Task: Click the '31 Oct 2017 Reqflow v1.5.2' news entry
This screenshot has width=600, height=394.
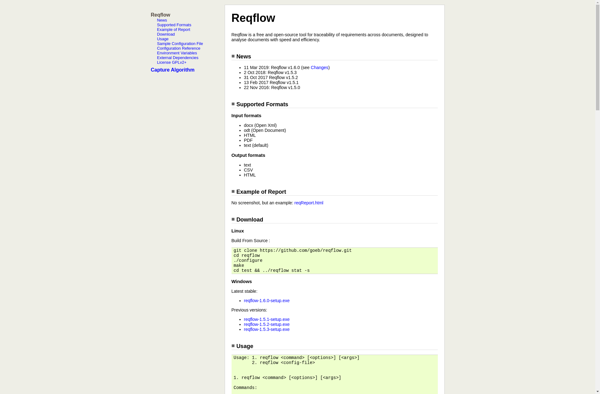Action: click(x=271, y=78)
